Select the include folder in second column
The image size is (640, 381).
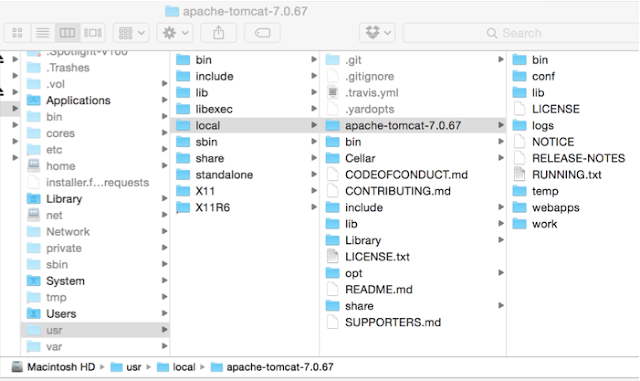[x=214, y=76]
